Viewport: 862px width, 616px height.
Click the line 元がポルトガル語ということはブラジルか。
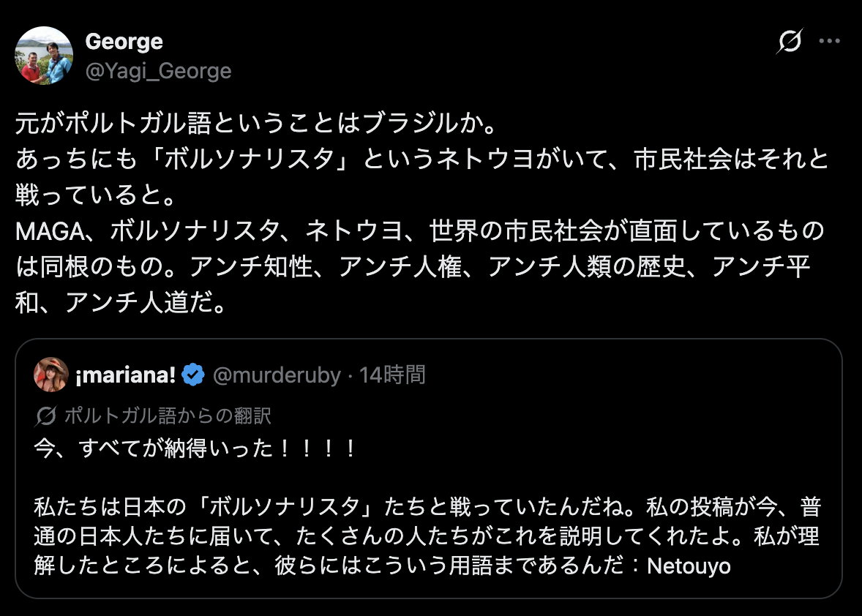click(257, 123)
